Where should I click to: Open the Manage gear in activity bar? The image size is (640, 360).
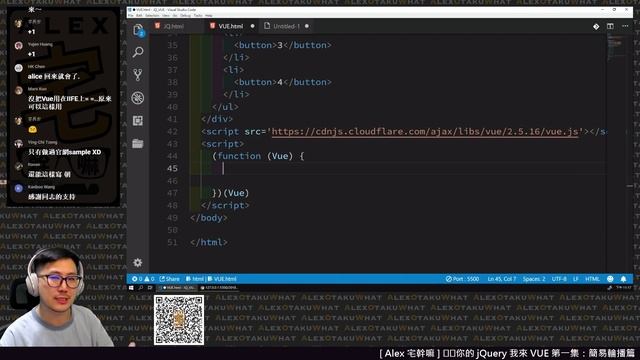138,262
